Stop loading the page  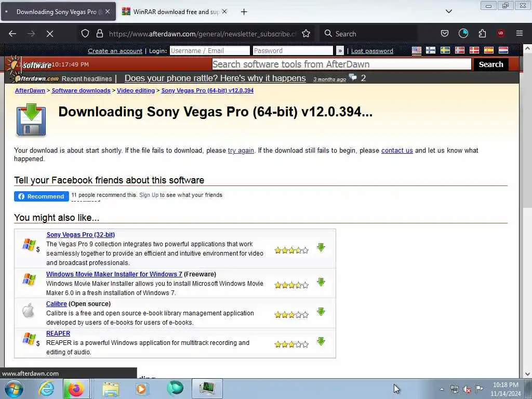(50, 34)
